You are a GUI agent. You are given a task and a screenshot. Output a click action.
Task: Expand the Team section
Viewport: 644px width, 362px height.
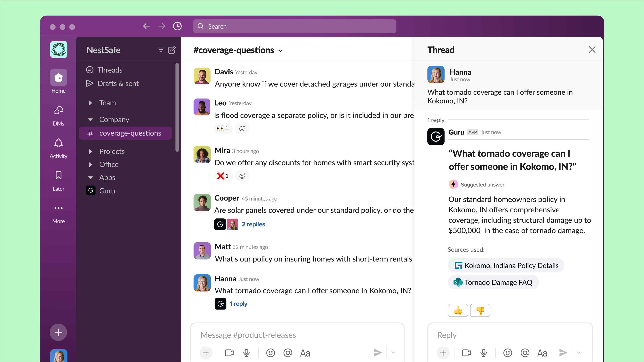(91, 103)
